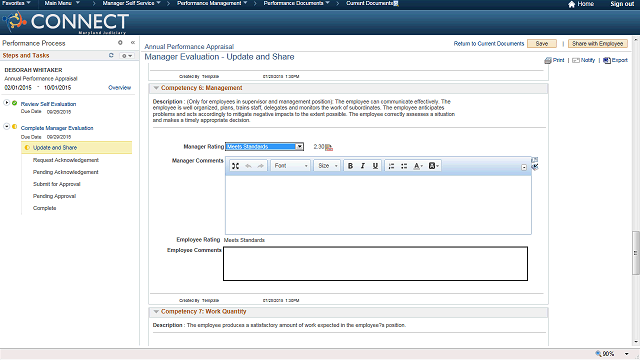Screen dimensions: 640x360
Task: Open Review Self Evaluation link
Action: pos(48,104)
